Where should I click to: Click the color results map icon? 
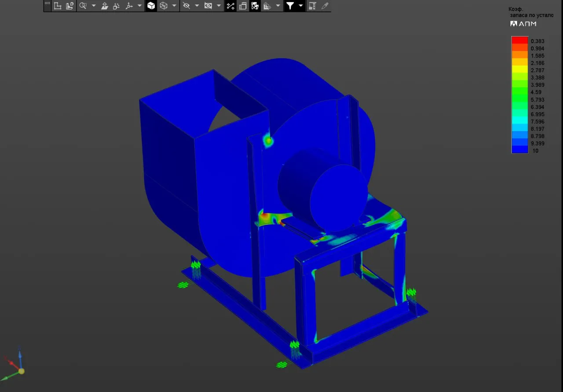[255, 6]
